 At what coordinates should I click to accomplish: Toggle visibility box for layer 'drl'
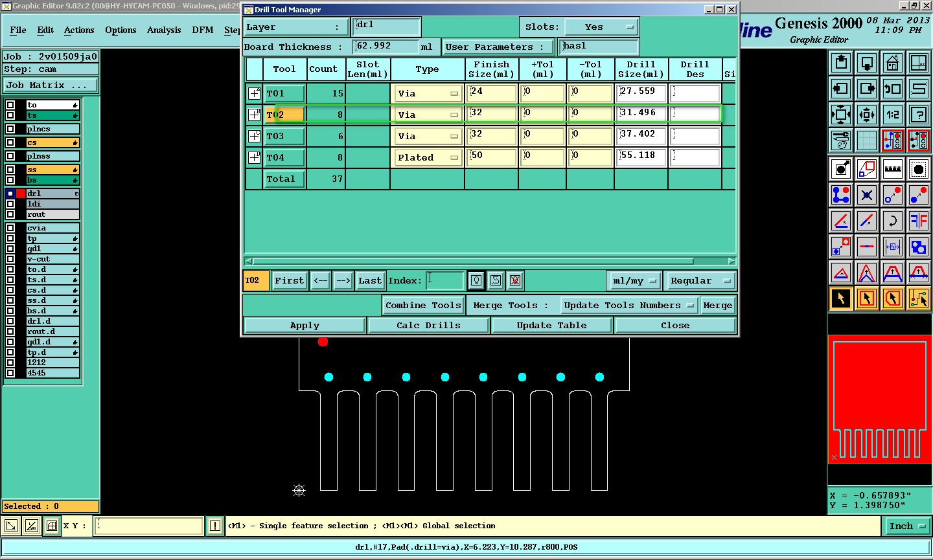tap(10, 194)
